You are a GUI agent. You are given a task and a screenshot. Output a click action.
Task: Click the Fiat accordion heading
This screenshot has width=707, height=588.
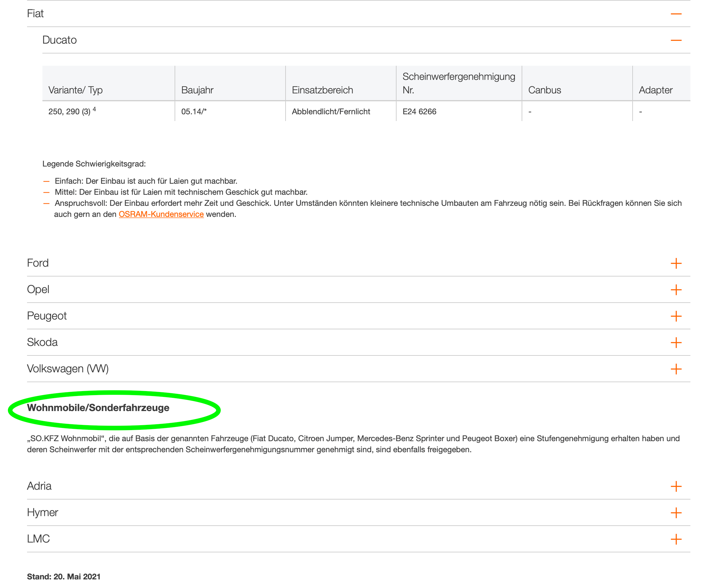coord(35,14)
